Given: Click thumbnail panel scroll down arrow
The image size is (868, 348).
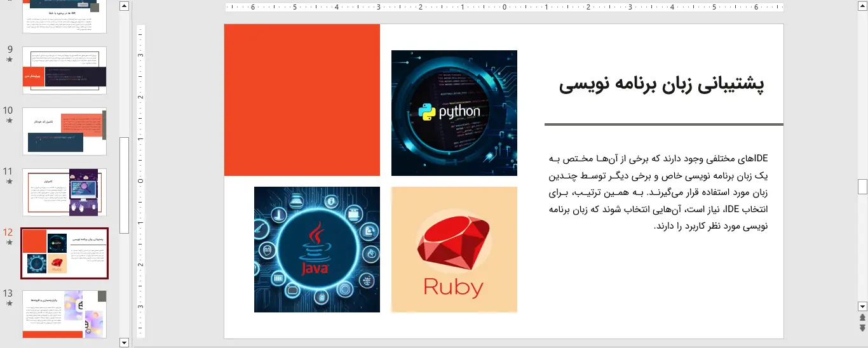Looking at the screenshot, I should (x=124, y=343).
